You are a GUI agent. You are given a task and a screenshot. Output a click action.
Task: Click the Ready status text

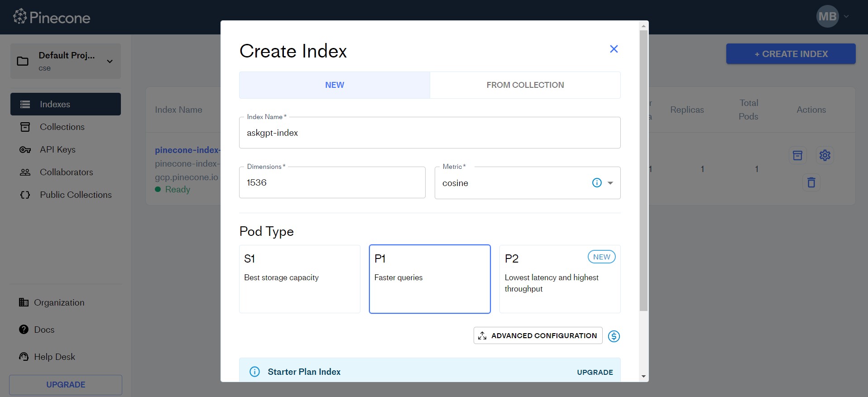coord(177,189)
